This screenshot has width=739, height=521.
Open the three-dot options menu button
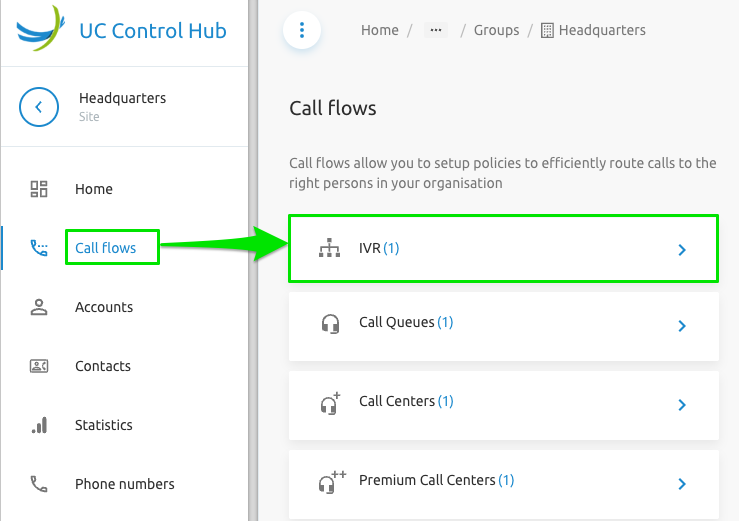302,30
